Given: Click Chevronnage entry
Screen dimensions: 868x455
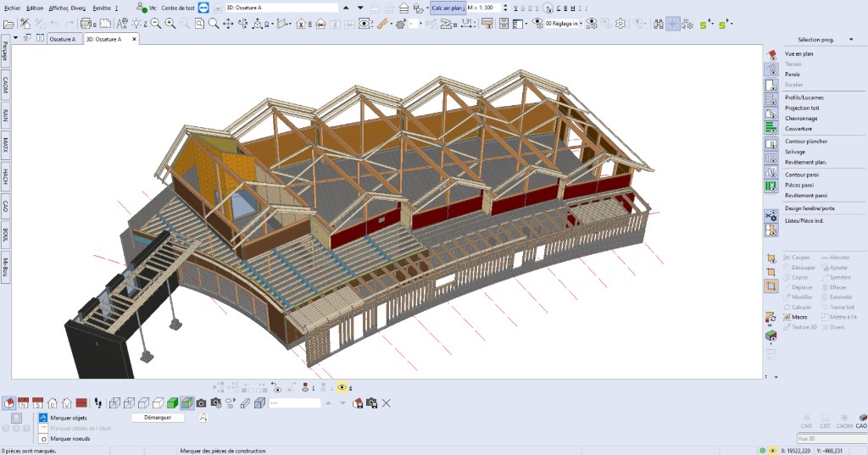Looking at the screenshot, I should pos(801,119).
